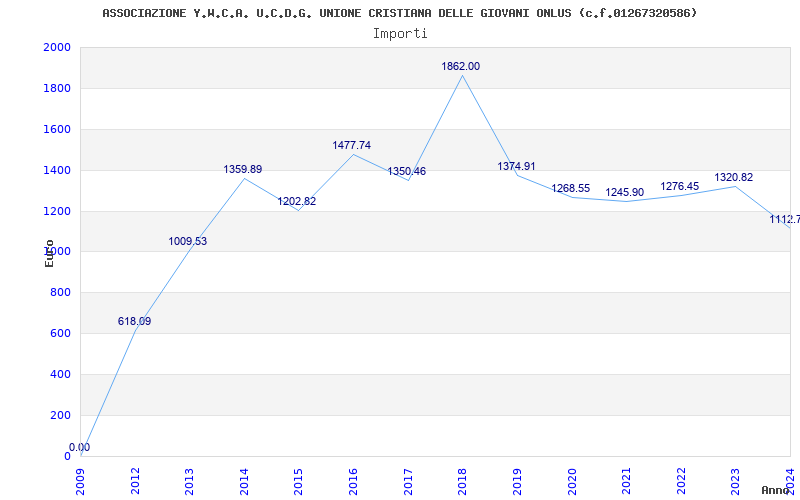
Task: Click the 2021 x-axis year label
Action: pyautogui.click(x=627, y=481)
